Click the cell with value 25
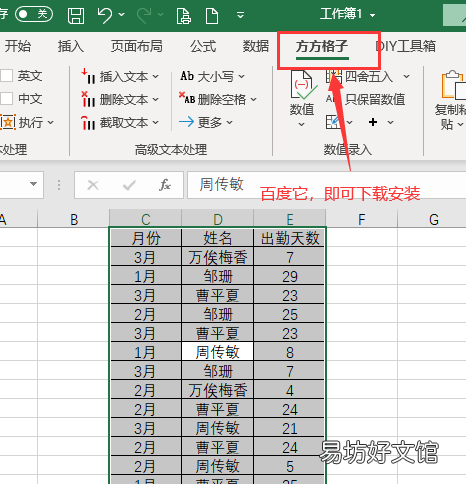Viewport: 466px width, 484px height. click(289, 314)
